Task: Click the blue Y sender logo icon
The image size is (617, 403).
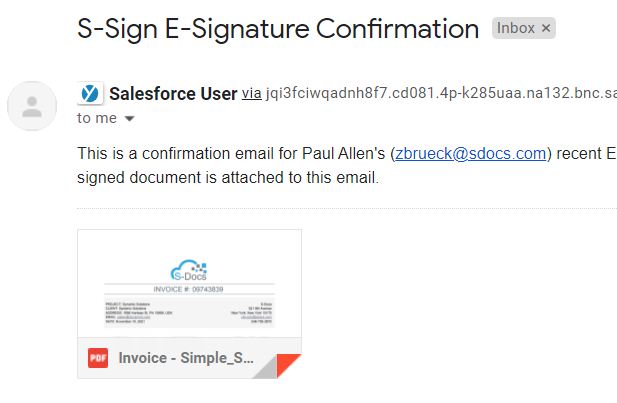Action: pos(90,94)
